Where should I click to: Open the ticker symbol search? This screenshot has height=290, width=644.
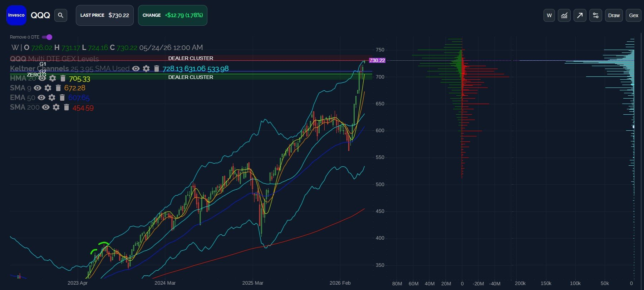(61, 15)
